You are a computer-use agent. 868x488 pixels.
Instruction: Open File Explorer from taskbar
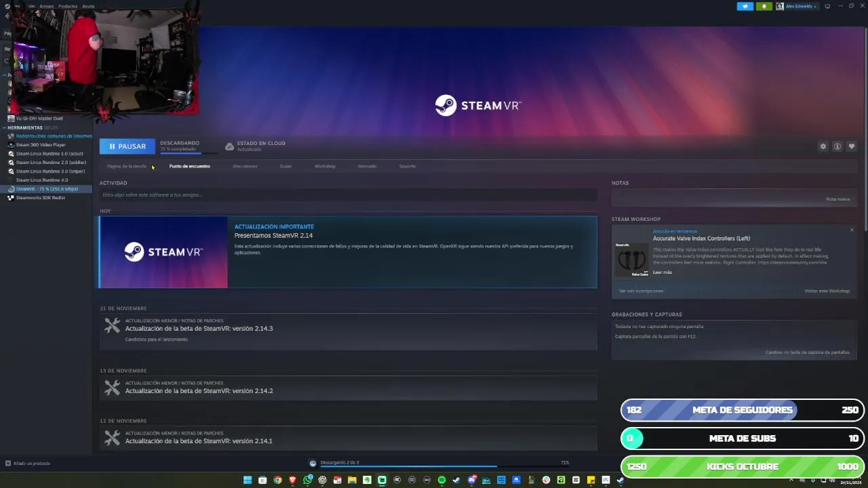[352, 481]
